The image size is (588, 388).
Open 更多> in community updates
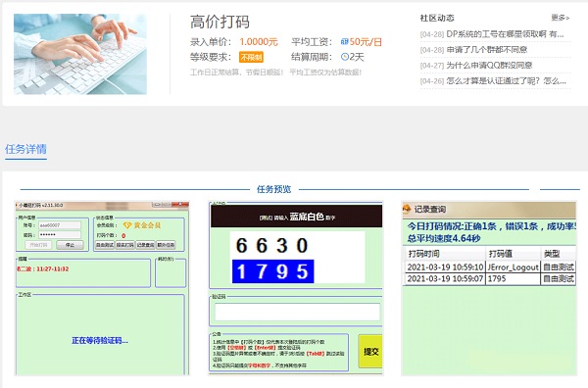click(560, 18)
